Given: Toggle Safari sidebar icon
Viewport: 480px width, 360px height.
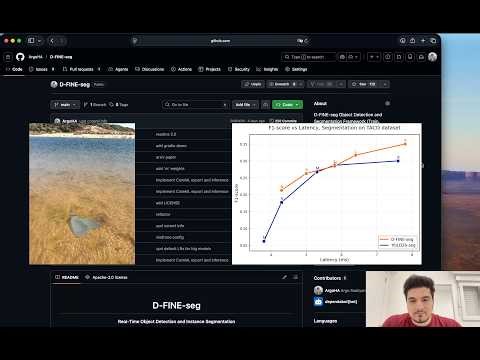Looking at the screenshot, I should point(31,41).
